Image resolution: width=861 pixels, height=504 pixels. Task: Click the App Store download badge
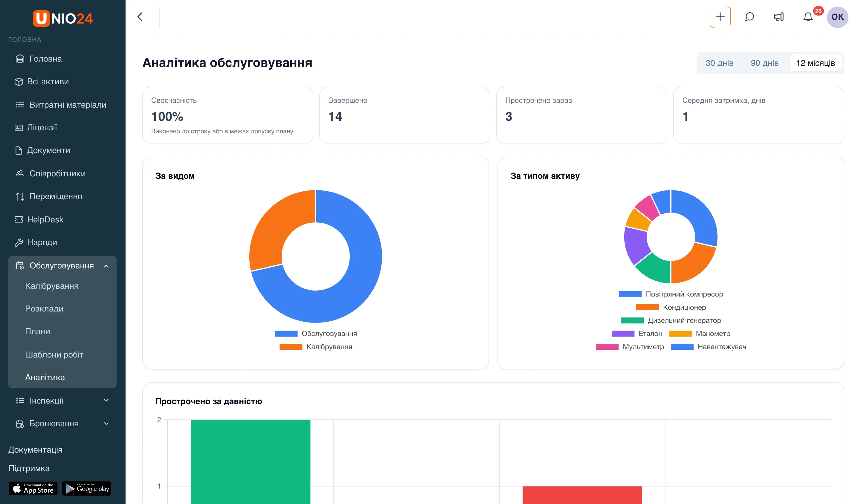[x=33, y=488]
